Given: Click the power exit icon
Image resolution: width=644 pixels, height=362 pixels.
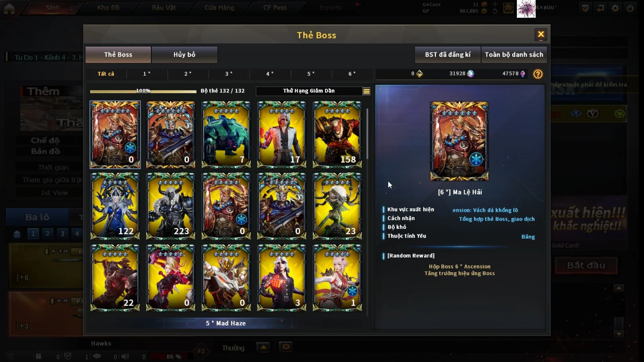Looking at the screenshot, I should tap(630, 8).
